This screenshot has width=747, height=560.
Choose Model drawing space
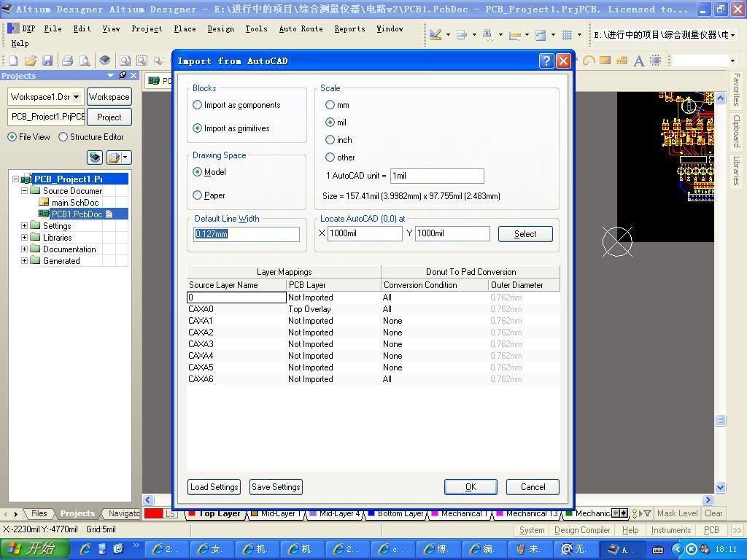(209, 172)
